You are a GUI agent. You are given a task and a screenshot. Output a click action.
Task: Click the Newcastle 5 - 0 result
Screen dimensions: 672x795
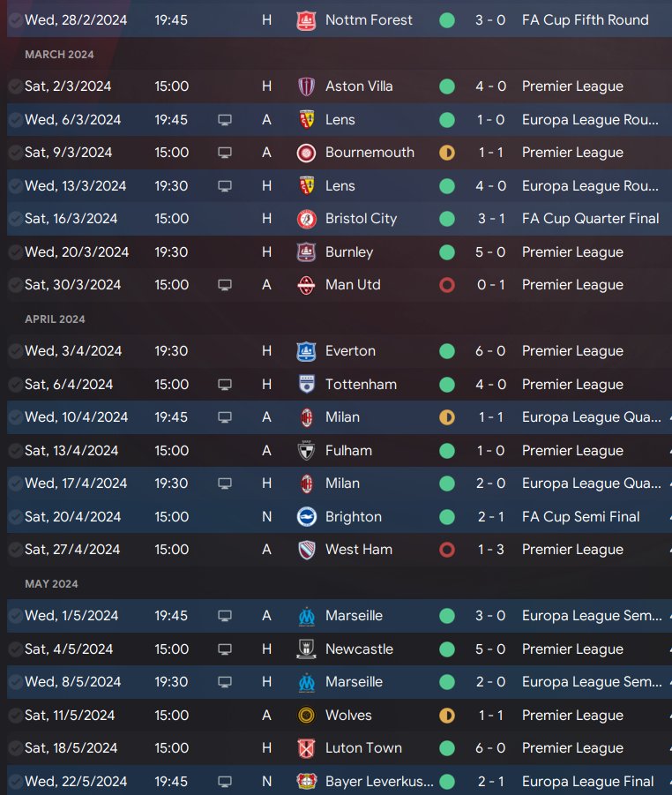(x=491, y=649)
